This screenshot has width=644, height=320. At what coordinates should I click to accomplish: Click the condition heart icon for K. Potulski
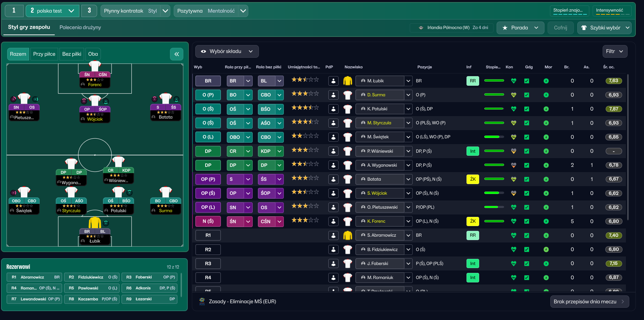pos(513,109)
